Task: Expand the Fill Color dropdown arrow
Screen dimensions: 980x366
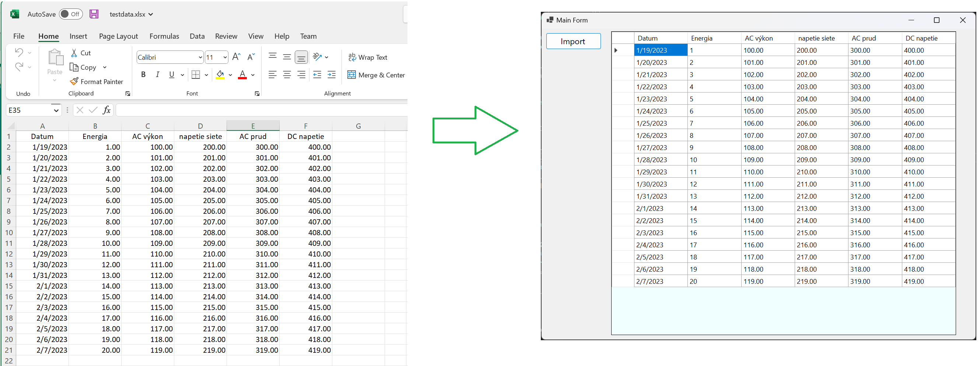Action: coord(230,75)
